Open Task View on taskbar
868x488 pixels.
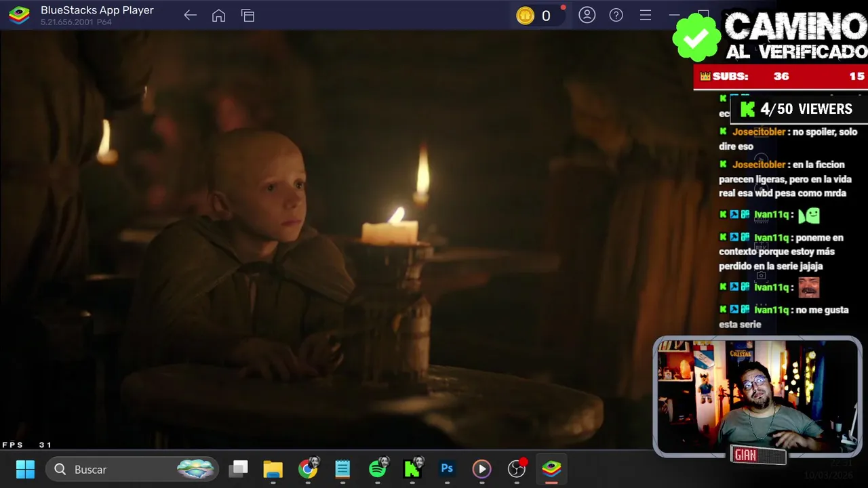click(238, 469)
